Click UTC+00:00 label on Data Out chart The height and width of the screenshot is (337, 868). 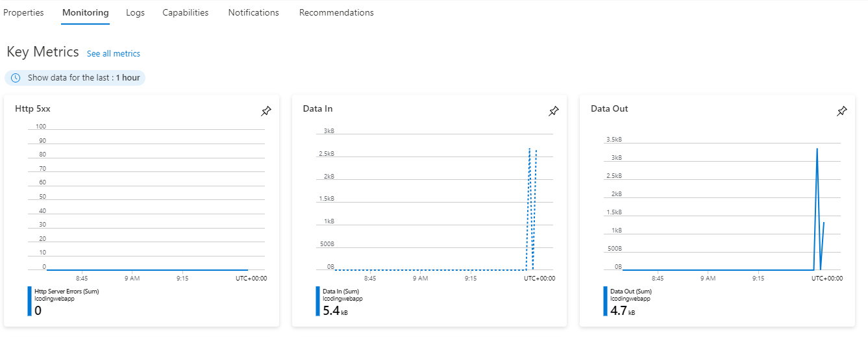tap(827, 279)
